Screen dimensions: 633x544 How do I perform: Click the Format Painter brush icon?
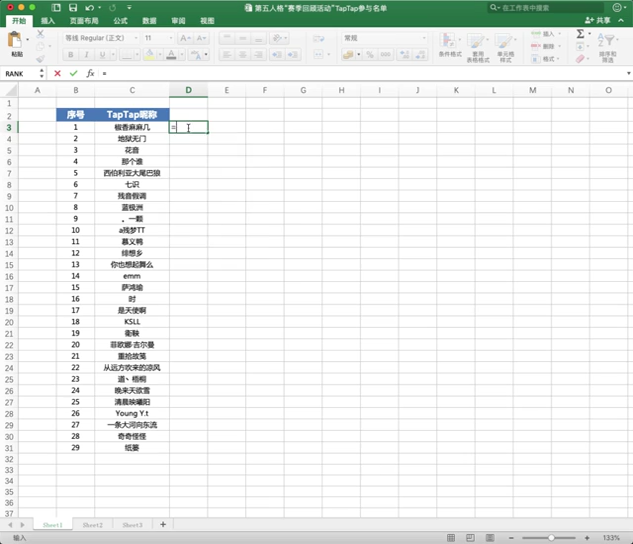click(x=40, y=59)
